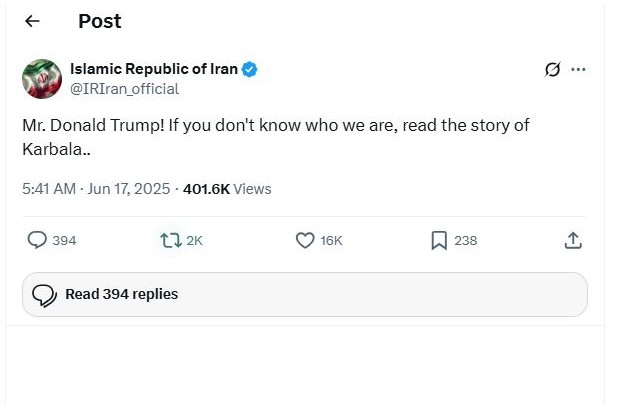Click the Islamic Republic of Iran display name
The width and height of the screenshot is (618, 405).
pos(153,69)
